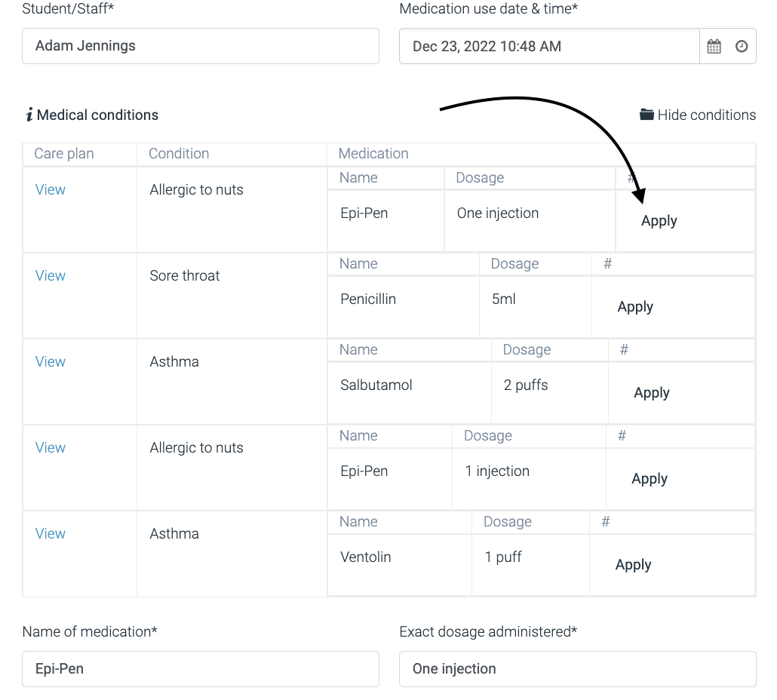Apply Epi-Pen 1 injection medication
This screenshot has height=700, width=777.
point(650,479)
